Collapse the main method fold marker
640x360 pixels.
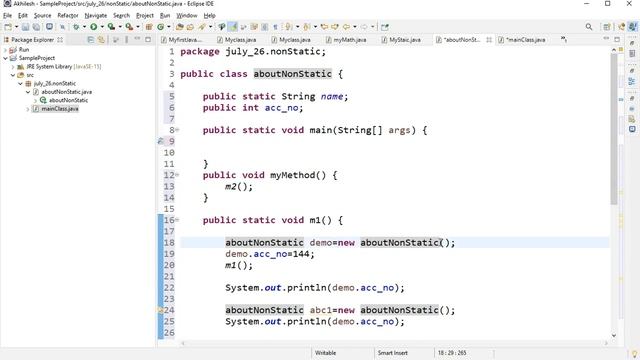pos(178,130)
